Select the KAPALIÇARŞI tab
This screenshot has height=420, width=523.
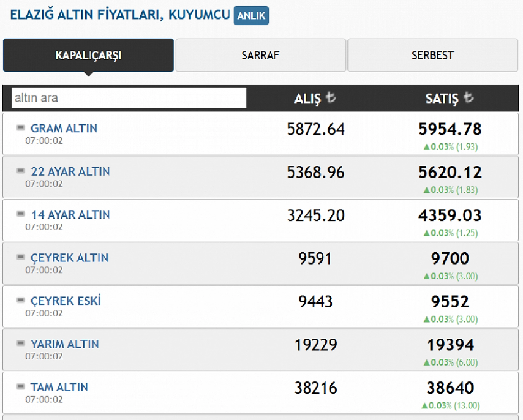88,55
